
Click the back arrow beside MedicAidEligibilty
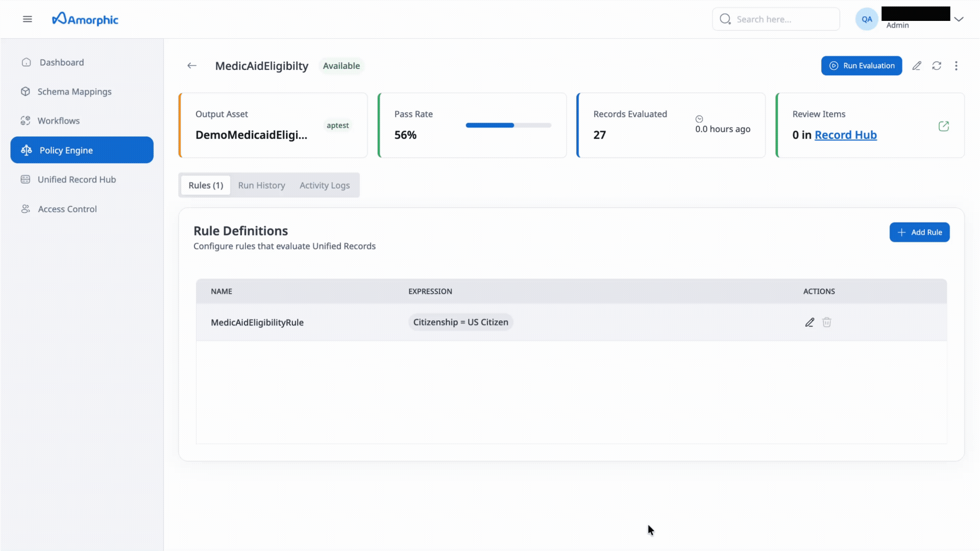(x=192, y=66)
